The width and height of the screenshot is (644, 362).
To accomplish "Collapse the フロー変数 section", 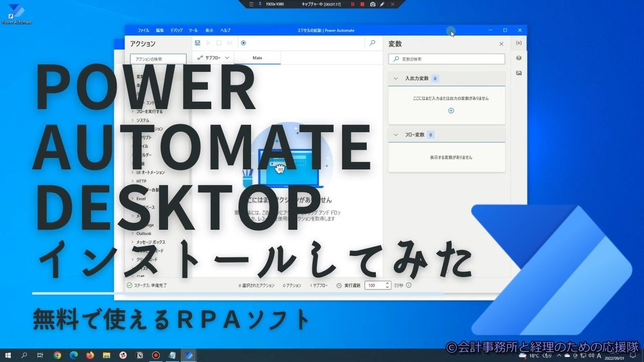I will pos(395,135).
